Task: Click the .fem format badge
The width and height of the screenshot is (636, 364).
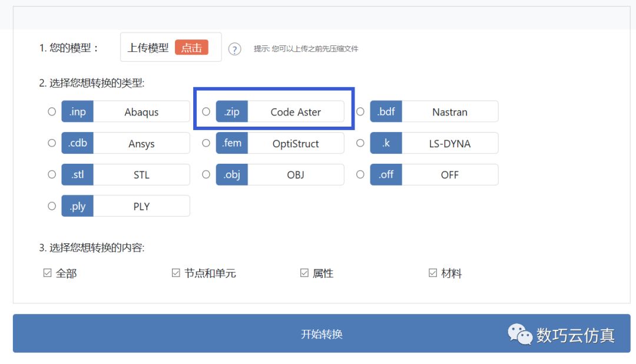Action: (x=231, y=143)
